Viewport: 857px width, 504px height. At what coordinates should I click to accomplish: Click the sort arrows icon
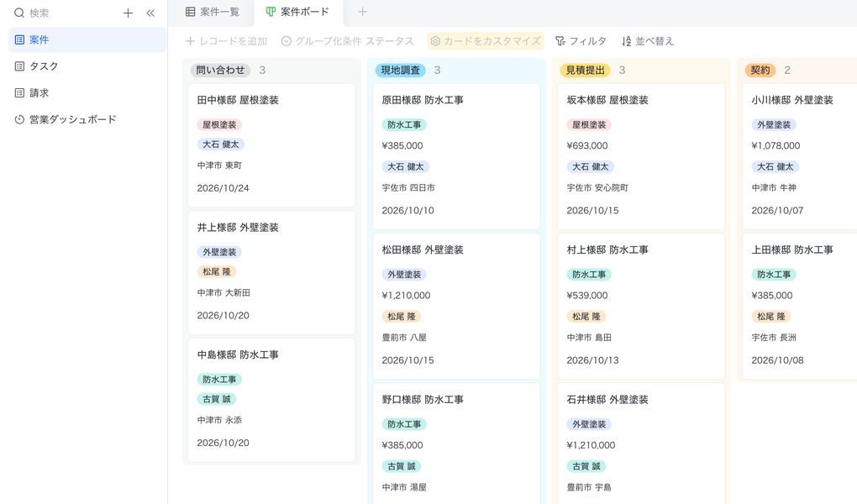pyautogui.click(x=627, y=41)
